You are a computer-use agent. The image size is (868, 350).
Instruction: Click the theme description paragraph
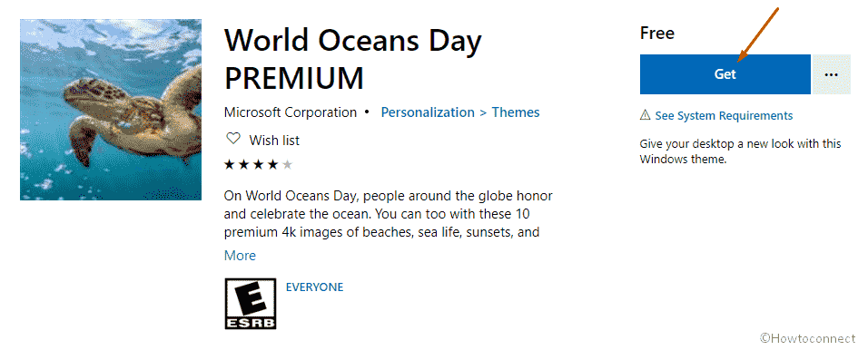tap(388, 214)
